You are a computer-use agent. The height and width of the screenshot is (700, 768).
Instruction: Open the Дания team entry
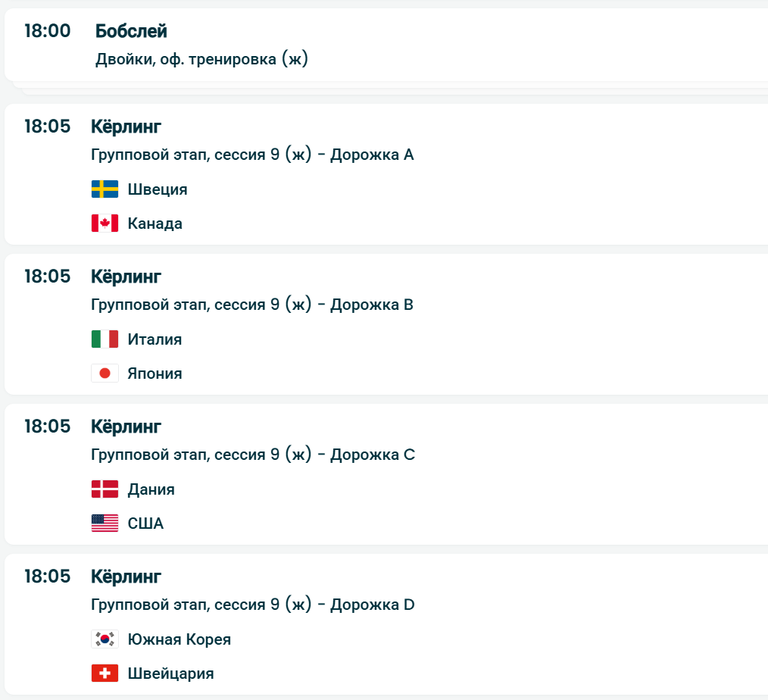click(151, 489)
